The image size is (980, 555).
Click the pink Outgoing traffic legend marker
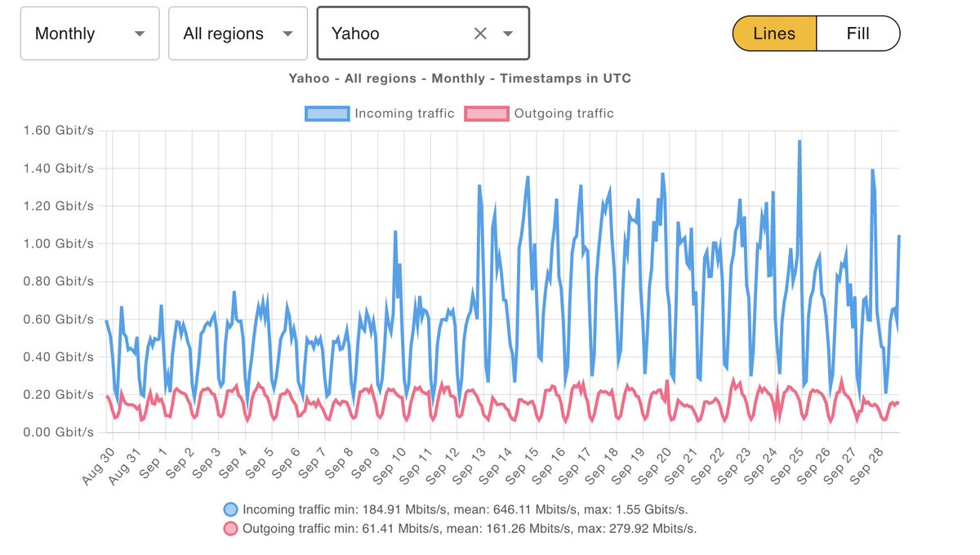point(485,113)
